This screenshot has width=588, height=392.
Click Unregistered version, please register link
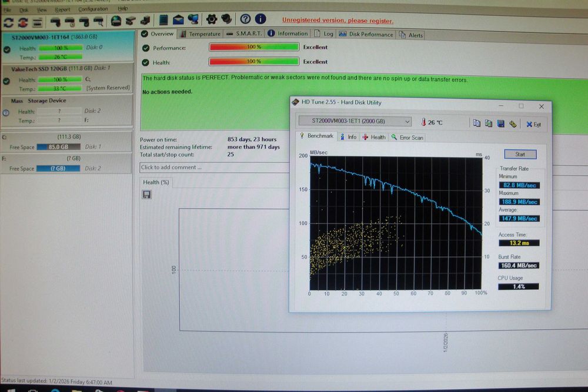(338, 20)
